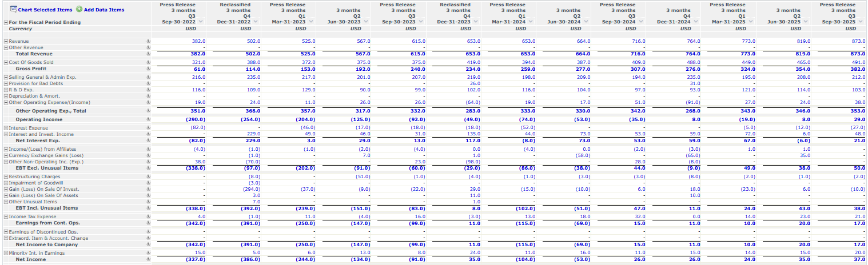The height and width of the screenshot is (265, 868).
Task: Click the row icon for Net Interest Exp.
Action: (148, 140)
